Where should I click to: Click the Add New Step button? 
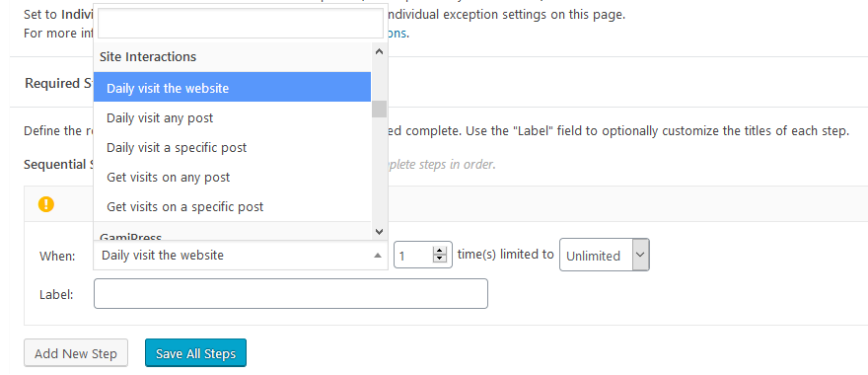point(76,353)
